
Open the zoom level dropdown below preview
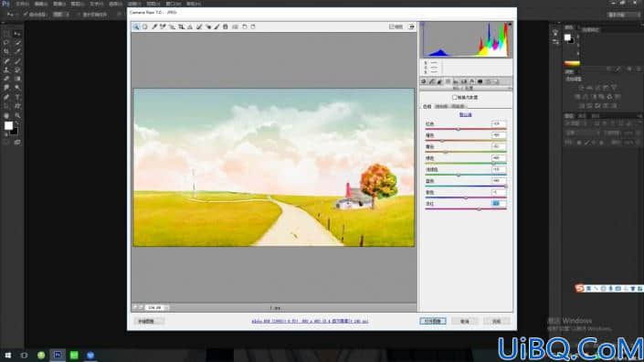coord(157,307)
